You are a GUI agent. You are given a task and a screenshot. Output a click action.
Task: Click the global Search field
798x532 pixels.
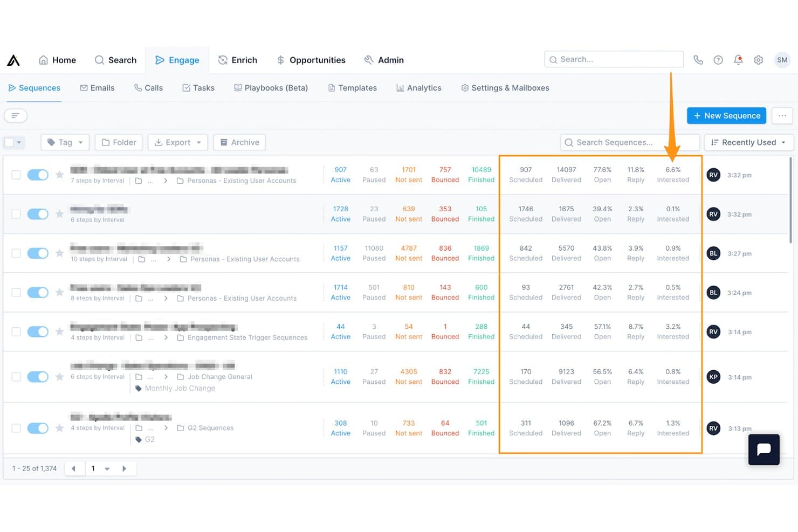pos(614,59)
